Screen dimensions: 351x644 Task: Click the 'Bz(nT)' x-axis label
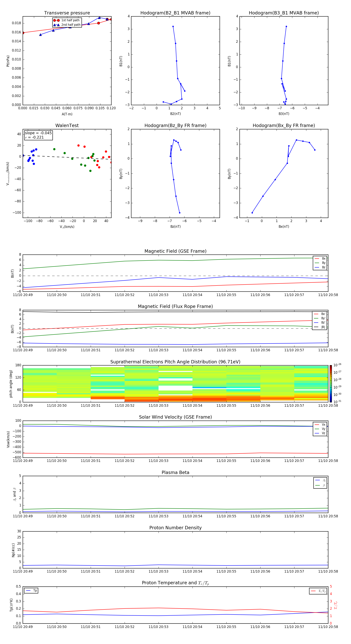(x=175, y=227)
